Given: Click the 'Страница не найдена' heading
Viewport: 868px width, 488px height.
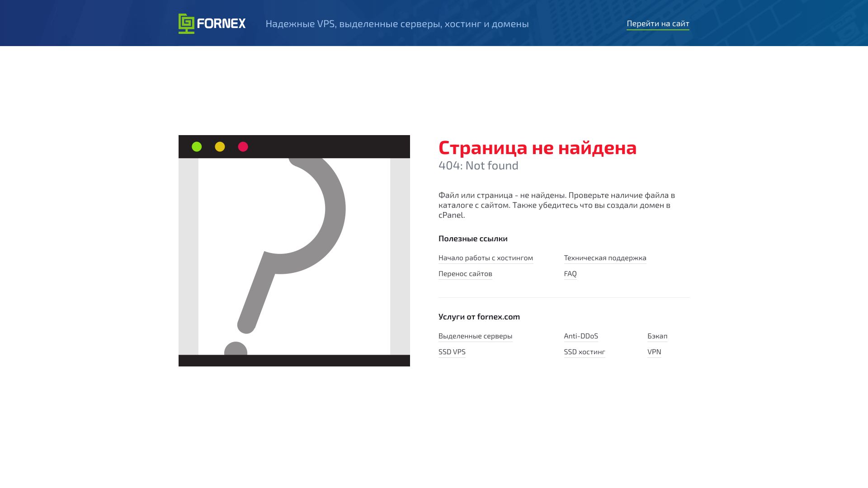Looking at the screenshot, I should [538, 148].
